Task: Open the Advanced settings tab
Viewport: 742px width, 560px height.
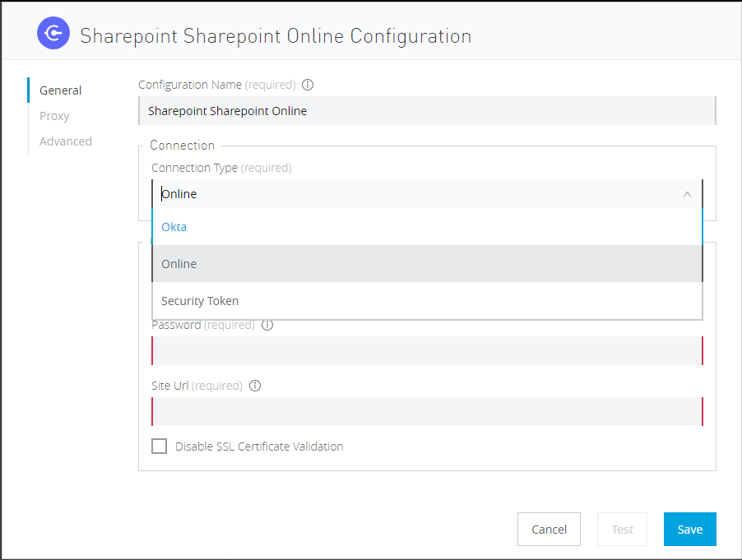Action: coord(65,141)
